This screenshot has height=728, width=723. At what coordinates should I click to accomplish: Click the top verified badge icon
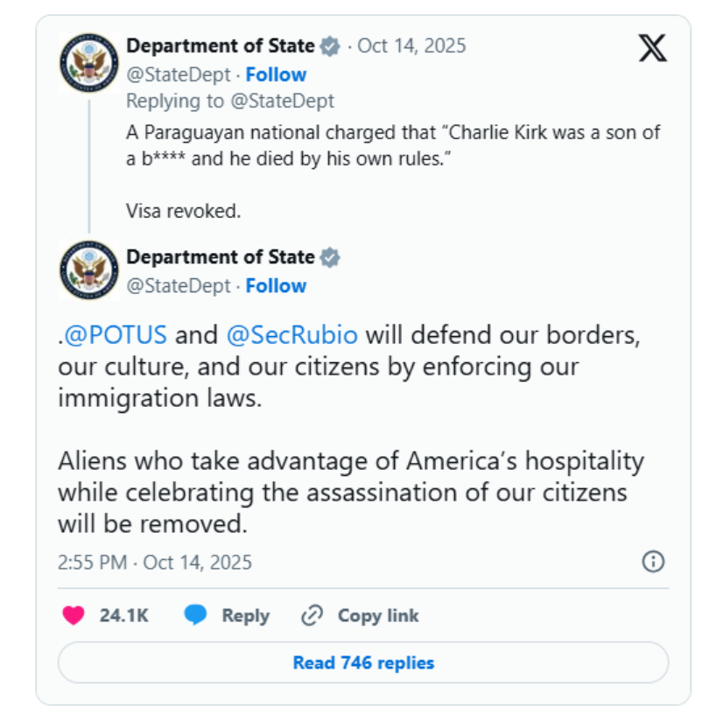(330, 45)
